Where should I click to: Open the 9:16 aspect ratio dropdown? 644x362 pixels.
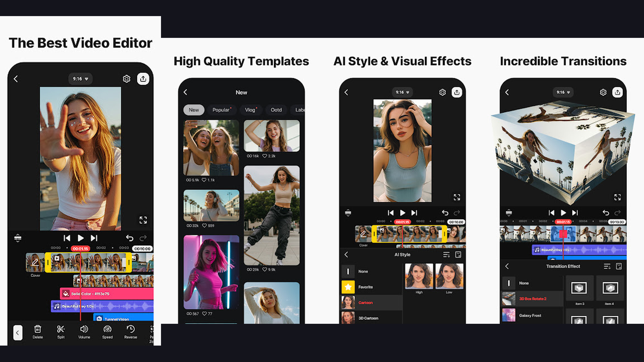click(x=80, y=79)
